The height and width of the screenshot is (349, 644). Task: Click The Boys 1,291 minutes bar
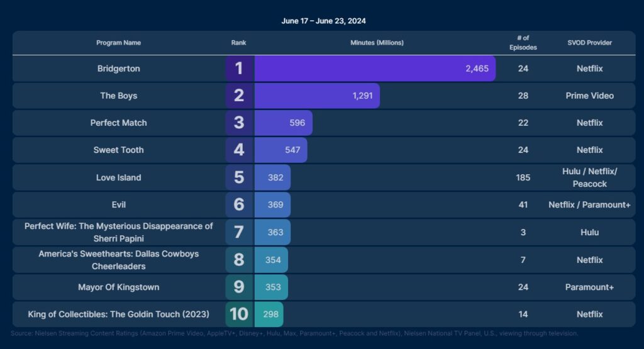pos(317,96)
